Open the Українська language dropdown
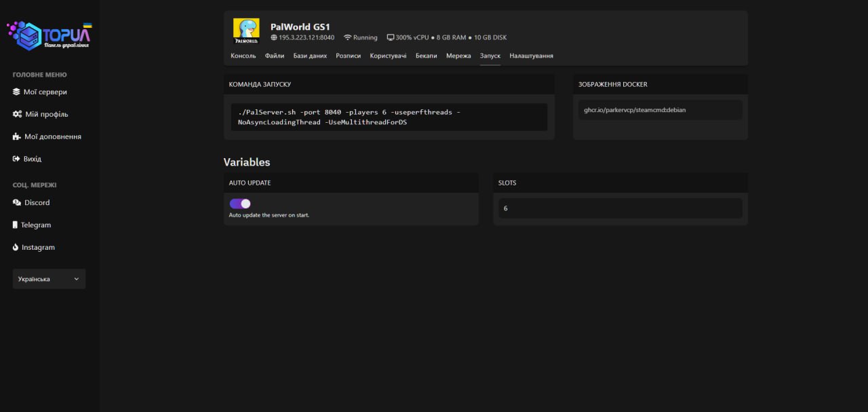The height and width of the screenshot is (412, 868). point(49,279)
